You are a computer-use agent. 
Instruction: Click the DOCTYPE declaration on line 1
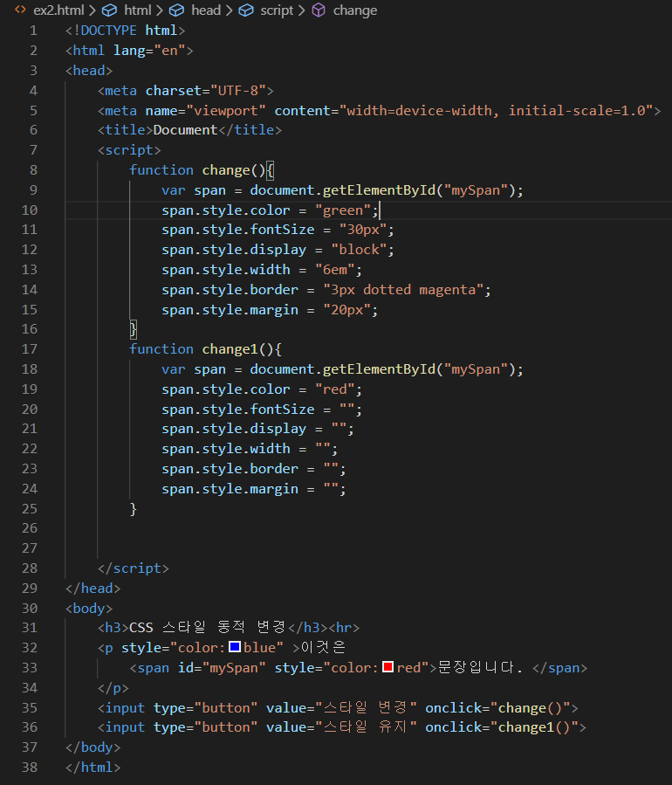point(125,31)
